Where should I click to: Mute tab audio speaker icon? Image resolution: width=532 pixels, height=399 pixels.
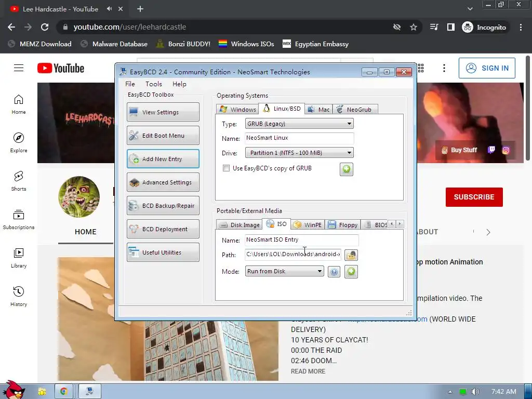pos(109,9)
